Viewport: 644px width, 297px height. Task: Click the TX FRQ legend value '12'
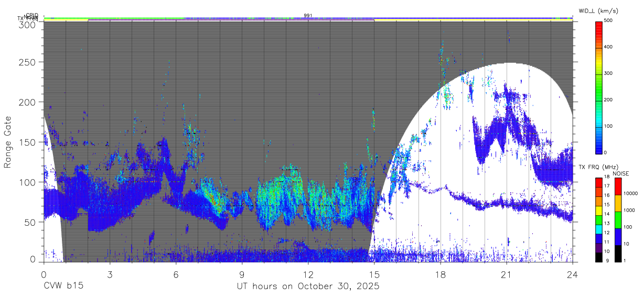click(607, 233)
